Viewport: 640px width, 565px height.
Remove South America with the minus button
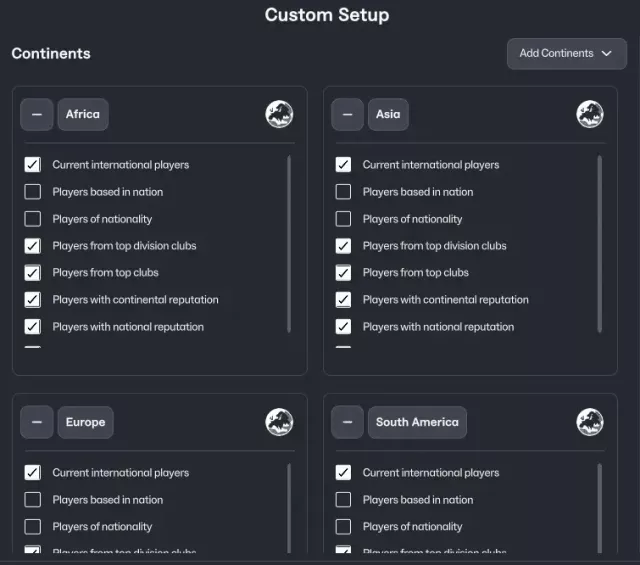[347, 422]
